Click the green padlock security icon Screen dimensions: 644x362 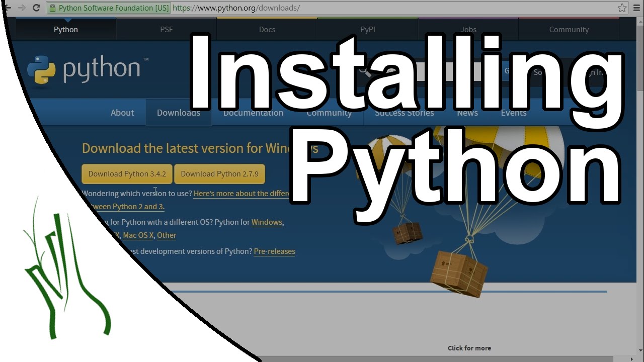tap(52, 8)
